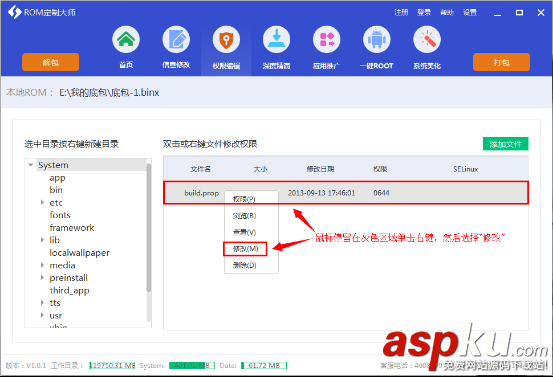This screenshot has height=377, width=553.
Task: Choose 权限(P) from context menu
Action: tap(244, 199)
